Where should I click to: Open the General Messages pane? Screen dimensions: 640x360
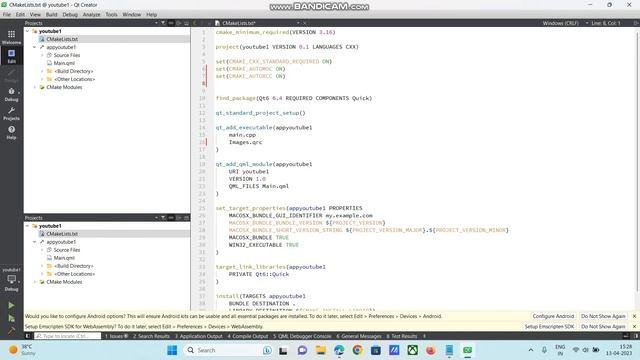tap(358, 336)
